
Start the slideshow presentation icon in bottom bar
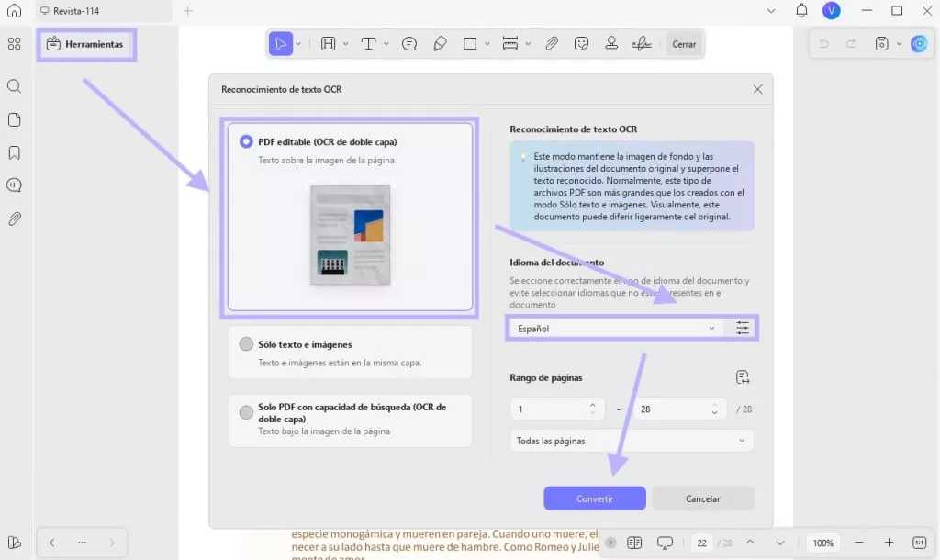(x=665, y=543)
